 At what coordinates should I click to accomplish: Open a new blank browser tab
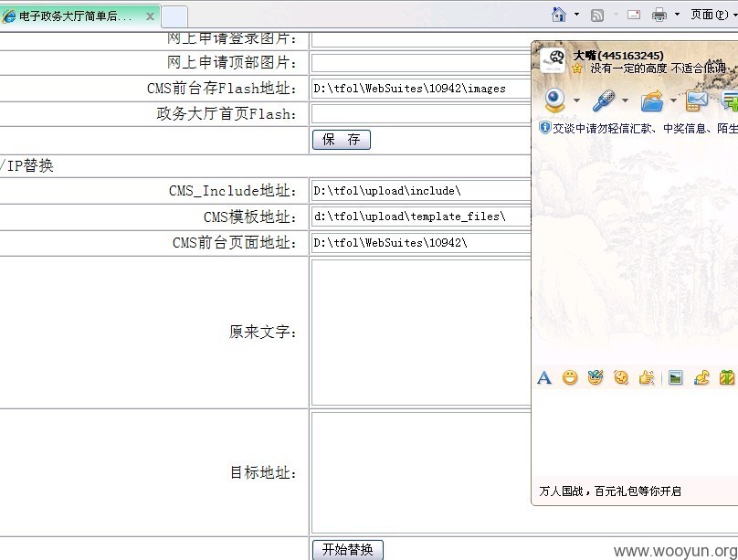coord(174,17)
